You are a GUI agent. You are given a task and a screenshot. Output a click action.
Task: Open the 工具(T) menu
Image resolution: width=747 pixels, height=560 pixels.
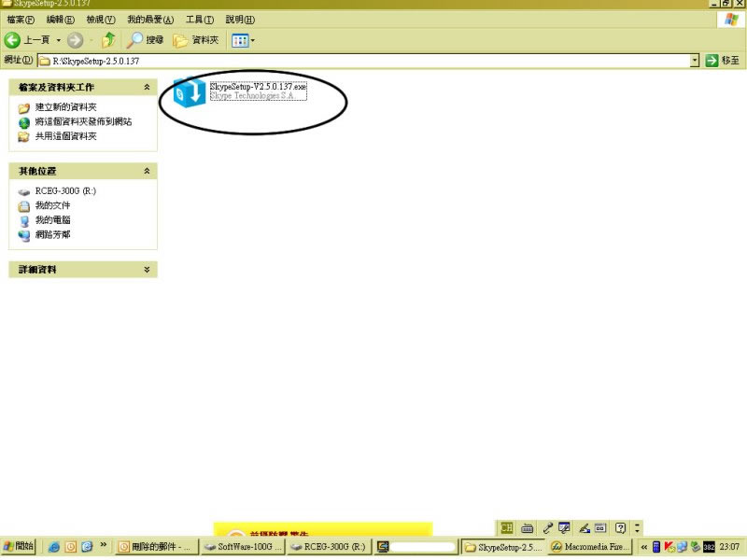200,20
